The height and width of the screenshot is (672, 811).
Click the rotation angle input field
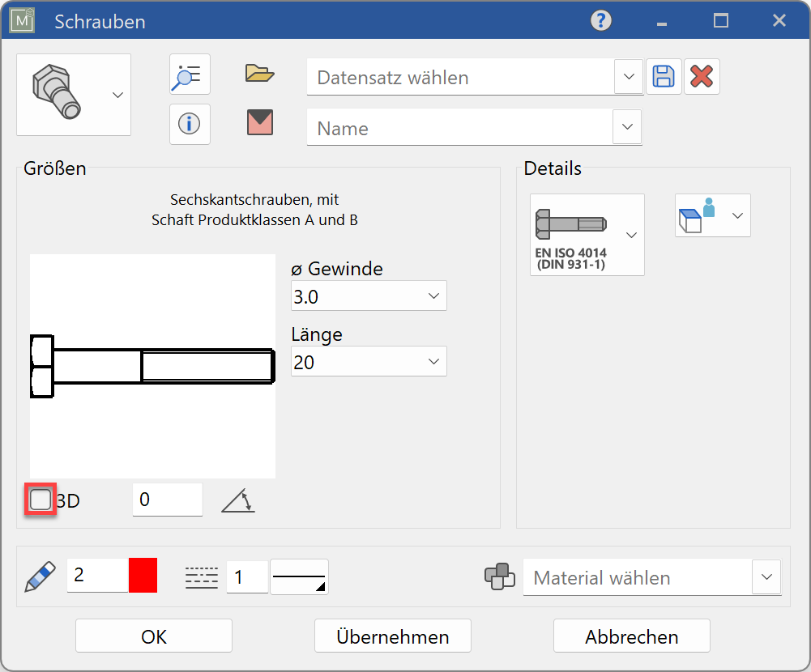166,500
